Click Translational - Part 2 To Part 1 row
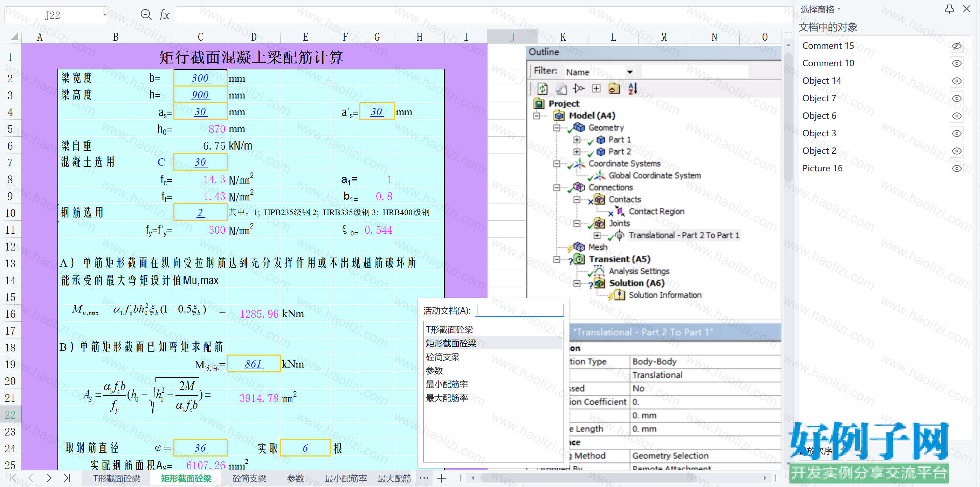Image resolution: width=980 pixels, height=487 pixels. [x=684, y=235]
